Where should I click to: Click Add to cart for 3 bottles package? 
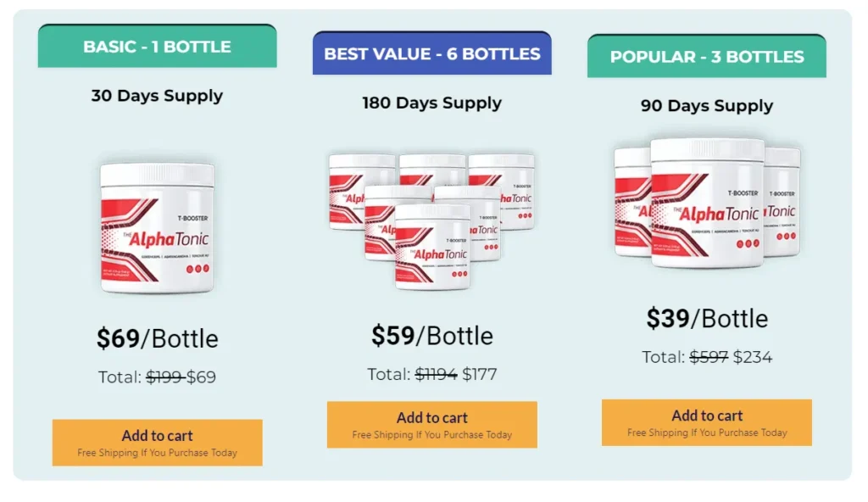[x=706, y=422]
